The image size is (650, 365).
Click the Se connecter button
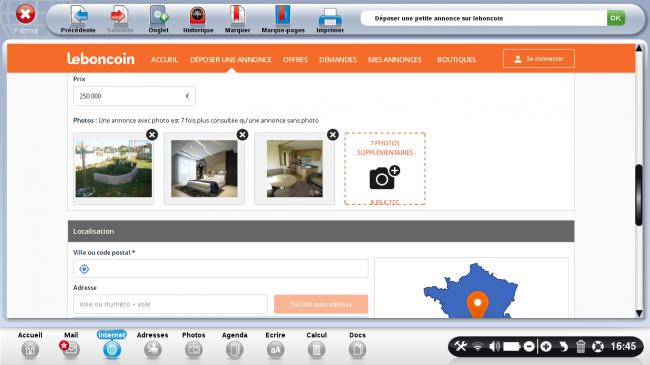click(539, 58)
